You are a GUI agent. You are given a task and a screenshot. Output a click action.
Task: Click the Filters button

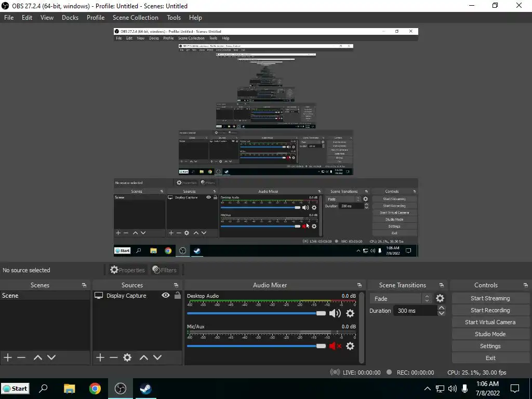(x=164, y=270)
